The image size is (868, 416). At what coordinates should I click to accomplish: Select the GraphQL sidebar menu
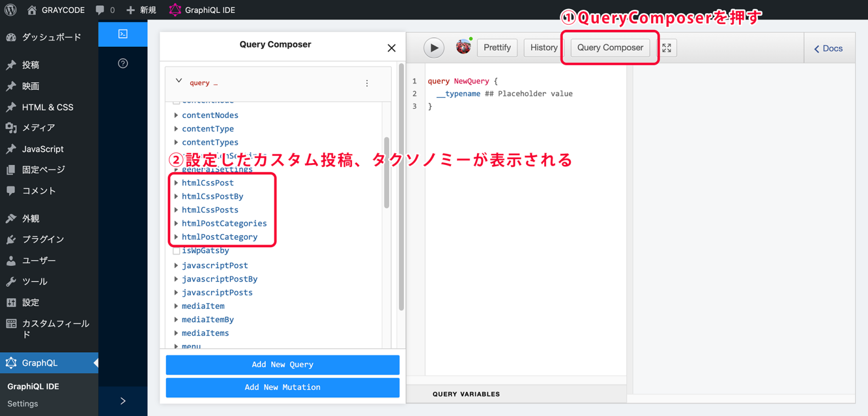pos(49,363)
